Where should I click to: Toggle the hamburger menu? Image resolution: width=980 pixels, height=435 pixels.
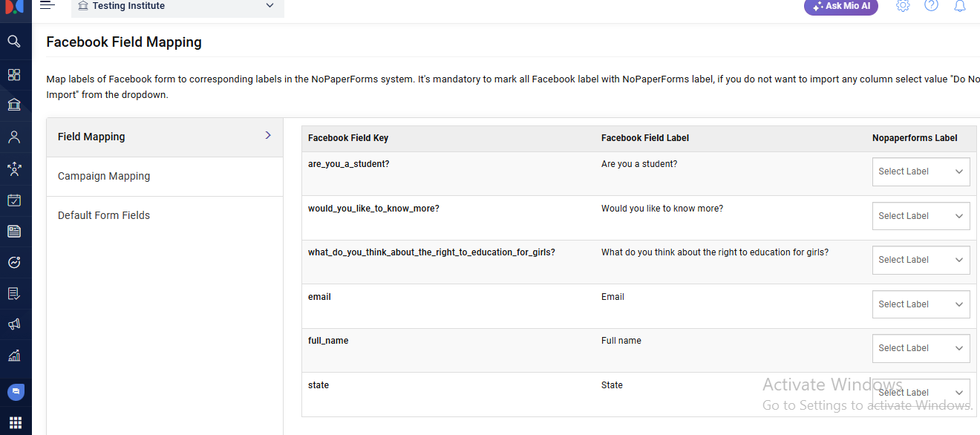tap(48, 5)
